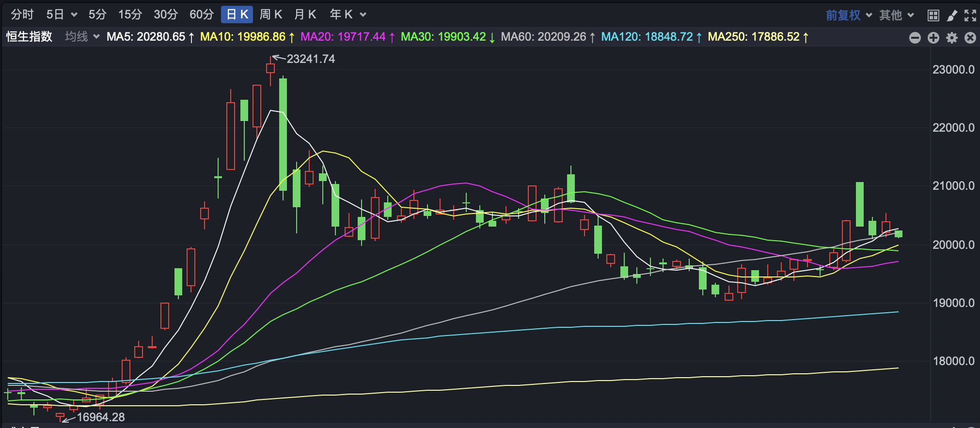
Task: Switch to 分时 view
Action: (x=22, y=15)
